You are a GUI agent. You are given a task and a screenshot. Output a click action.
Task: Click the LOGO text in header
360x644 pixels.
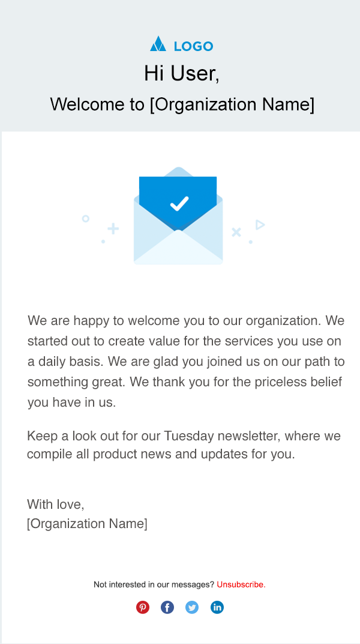point(193,46)
